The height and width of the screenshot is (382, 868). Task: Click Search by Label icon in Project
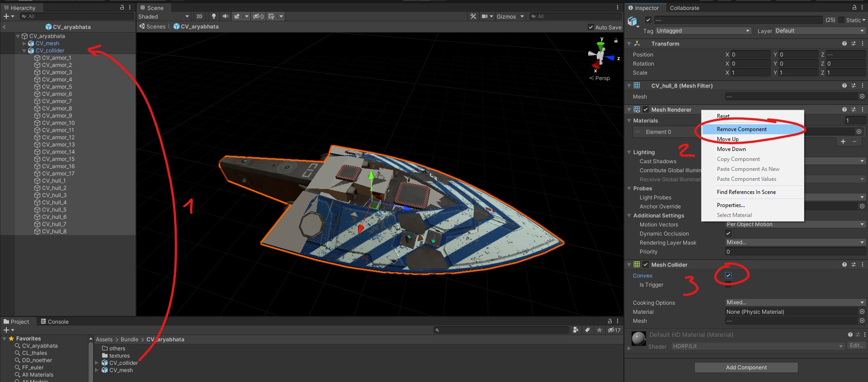point(587,330)
